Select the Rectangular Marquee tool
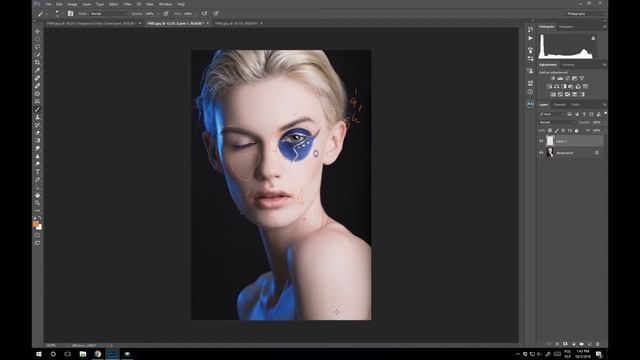640x360 pixels. (38, 39)
